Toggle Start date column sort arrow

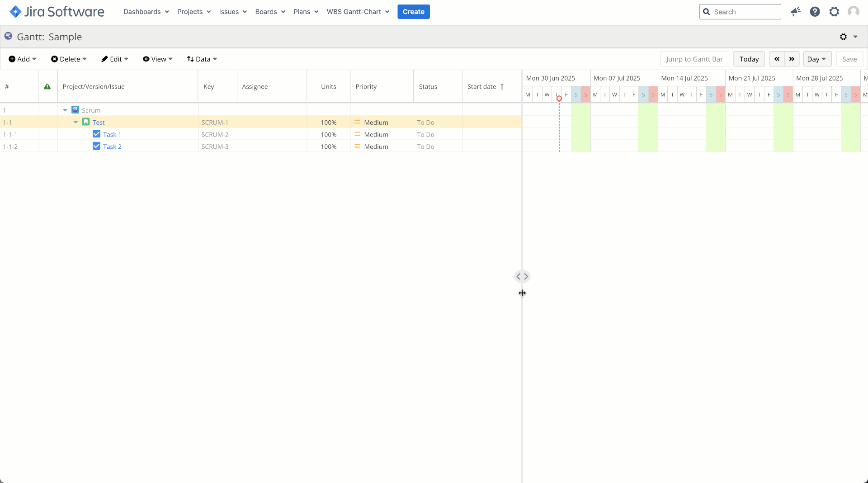click(x=502, y=87)
